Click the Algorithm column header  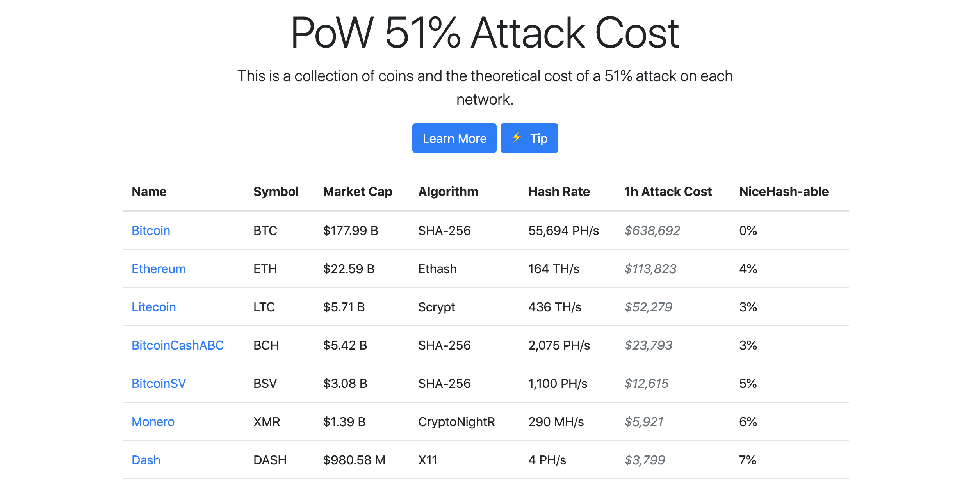coord(448,192)
